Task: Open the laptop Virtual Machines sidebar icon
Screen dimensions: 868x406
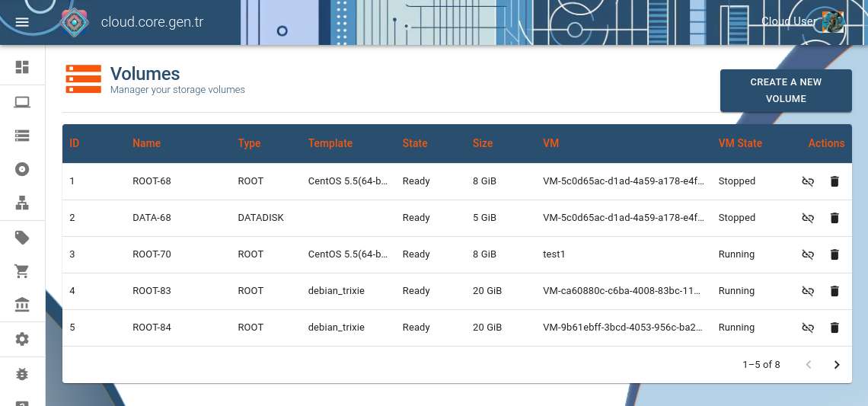Action: 22,102
